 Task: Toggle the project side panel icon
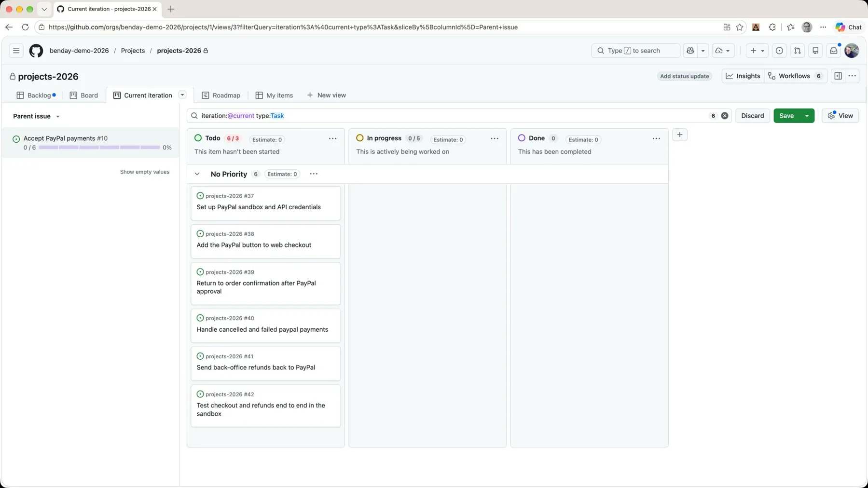click(838, 76)
